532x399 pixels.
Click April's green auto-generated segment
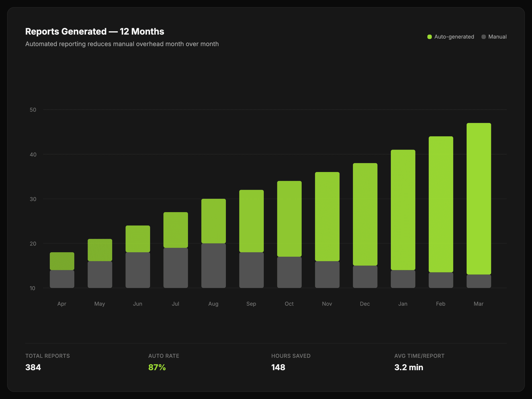62,261
